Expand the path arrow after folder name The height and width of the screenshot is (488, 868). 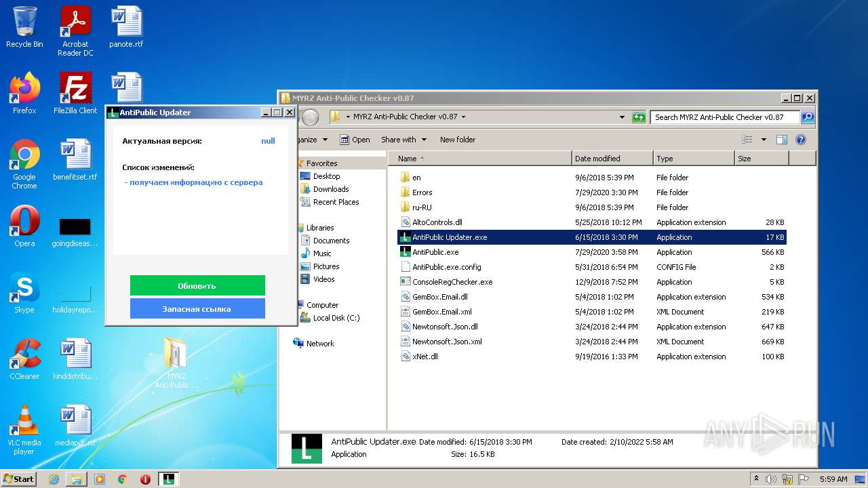pyautogui.click(x=464, y=117)
